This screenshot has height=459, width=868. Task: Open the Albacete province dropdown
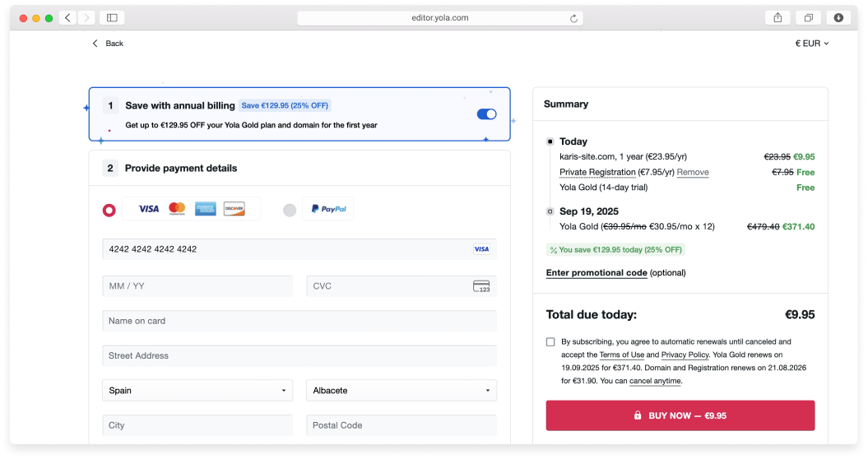[401, 391]
